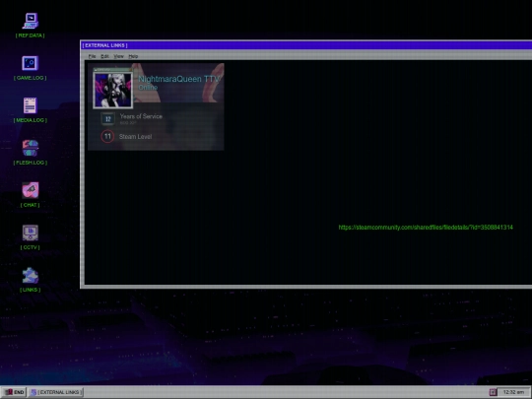Viewport: 532px width, 399px height.
Task: Click the profile avatar thumbnail
Action: point(113,90)
